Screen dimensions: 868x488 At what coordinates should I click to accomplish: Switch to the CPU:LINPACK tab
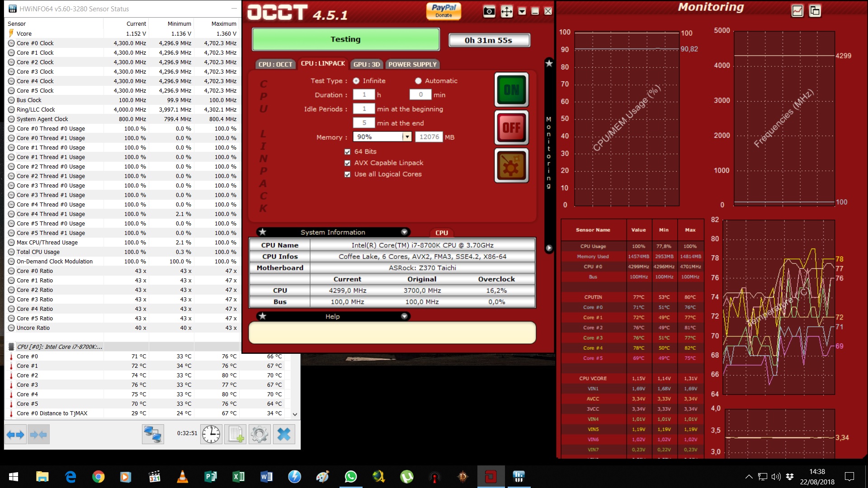(323, 64)
